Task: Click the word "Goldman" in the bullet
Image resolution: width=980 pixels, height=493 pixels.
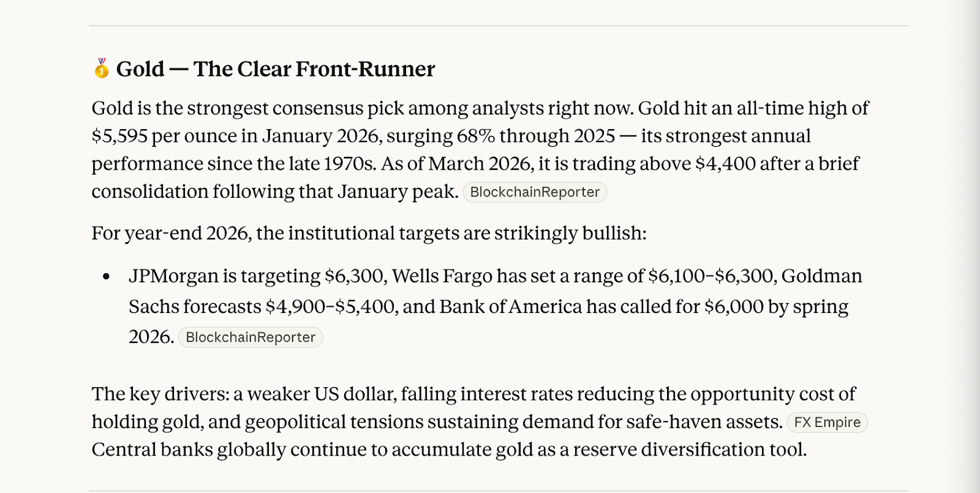Action: [x=821, y=276]
